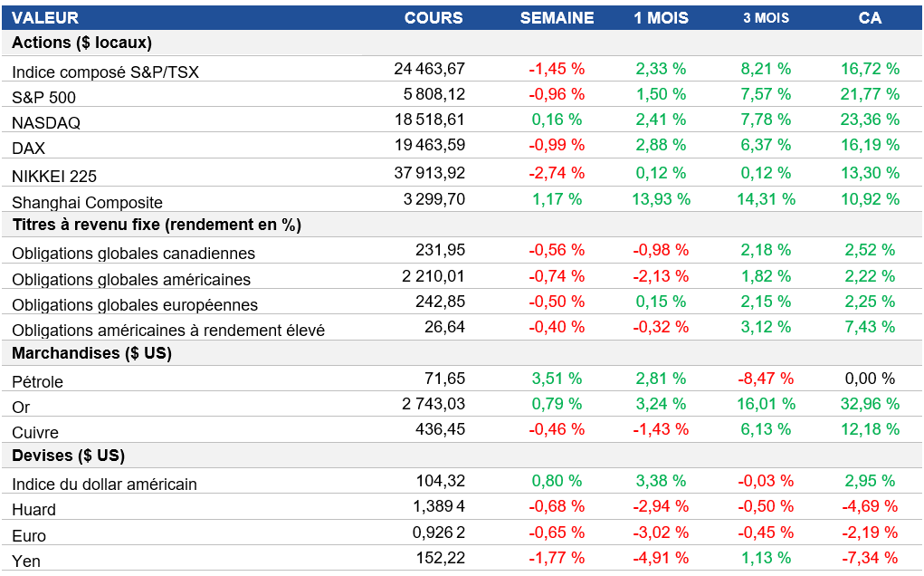Select the Or year-to-date value 32,96 %
Viewport: 924px width, 576px height.
pyautogui.click(x=870, y=404)
